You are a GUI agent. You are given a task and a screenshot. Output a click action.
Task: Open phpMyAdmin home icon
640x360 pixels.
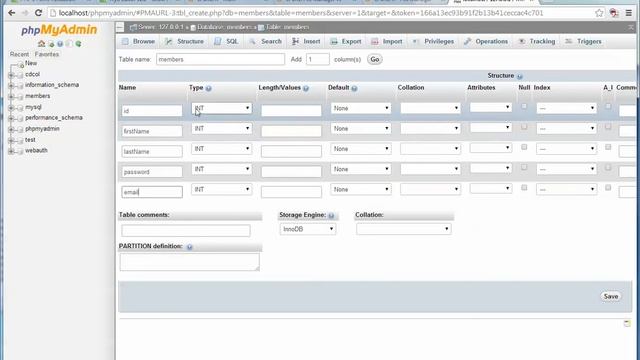[x=42, y=44]
